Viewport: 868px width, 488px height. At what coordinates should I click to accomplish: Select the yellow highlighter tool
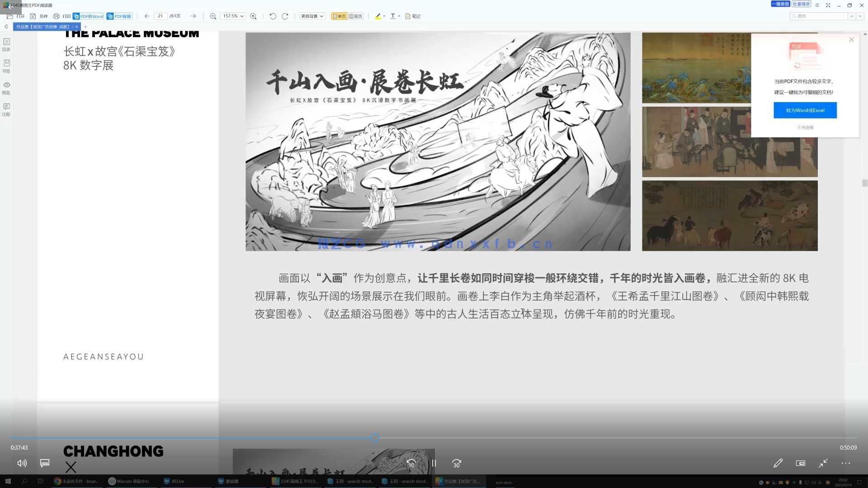(x=378, y=16)
